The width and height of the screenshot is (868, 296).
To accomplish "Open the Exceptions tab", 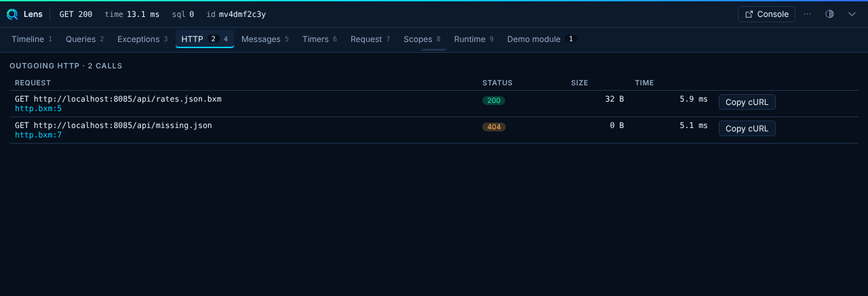I will tap(142, 39).
